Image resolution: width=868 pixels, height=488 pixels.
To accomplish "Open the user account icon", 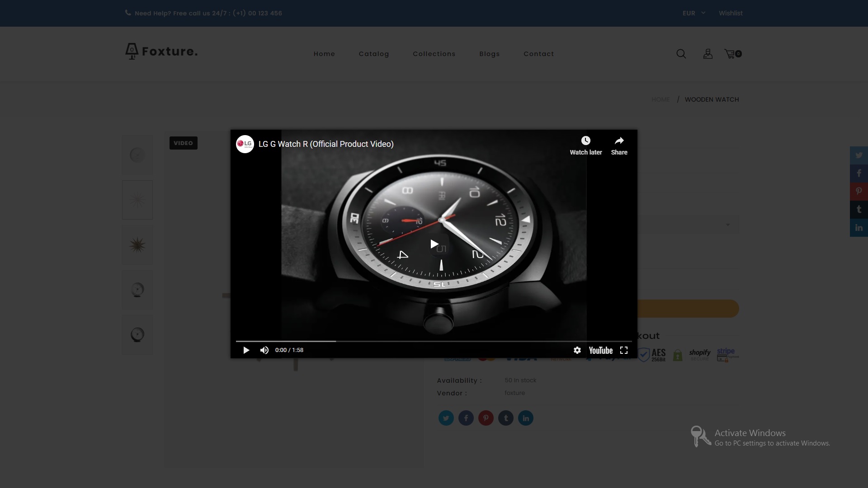I will (708, 54).
